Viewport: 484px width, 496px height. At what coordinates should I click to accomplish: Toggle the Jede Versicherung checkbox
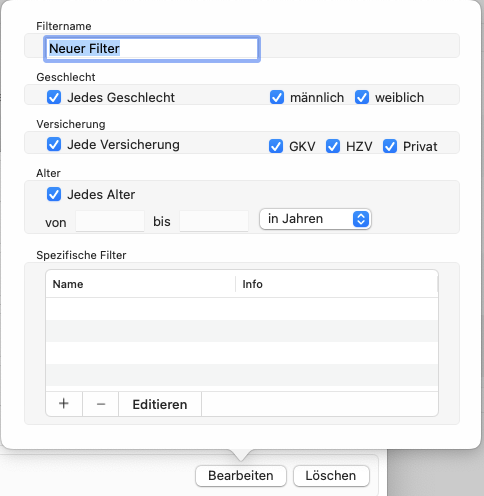click(54, 144)
